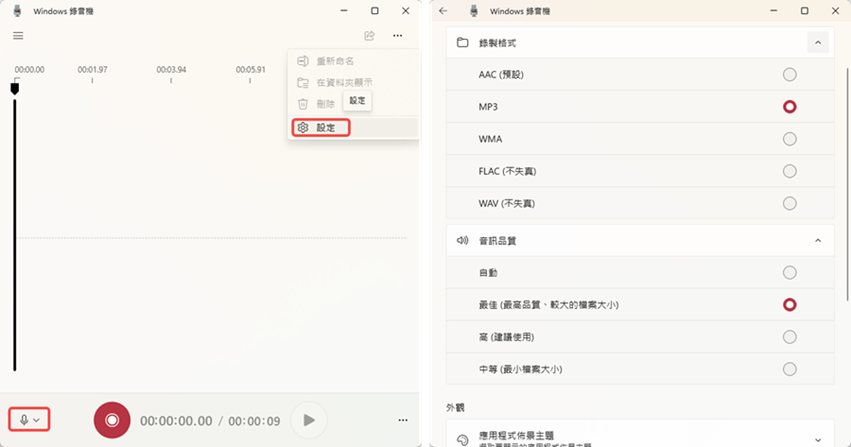Minimize the left recorder window

tap(344, 11)
